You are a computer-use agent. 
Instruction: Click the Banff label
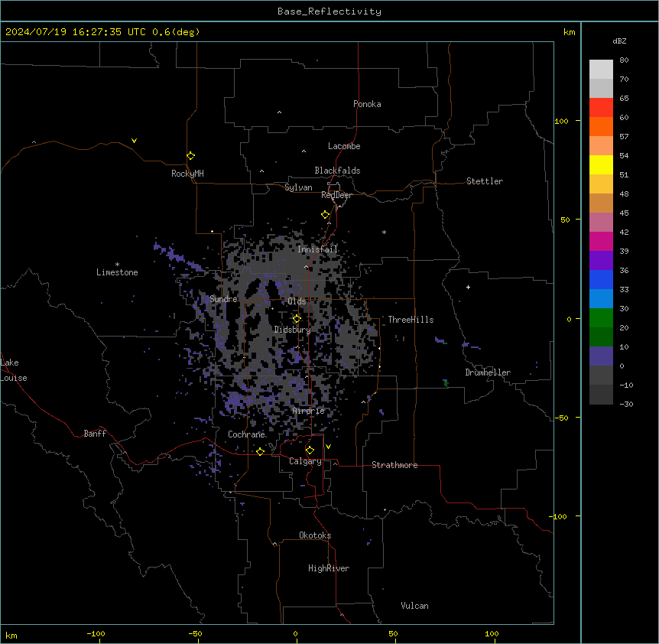tap(95, 434)
